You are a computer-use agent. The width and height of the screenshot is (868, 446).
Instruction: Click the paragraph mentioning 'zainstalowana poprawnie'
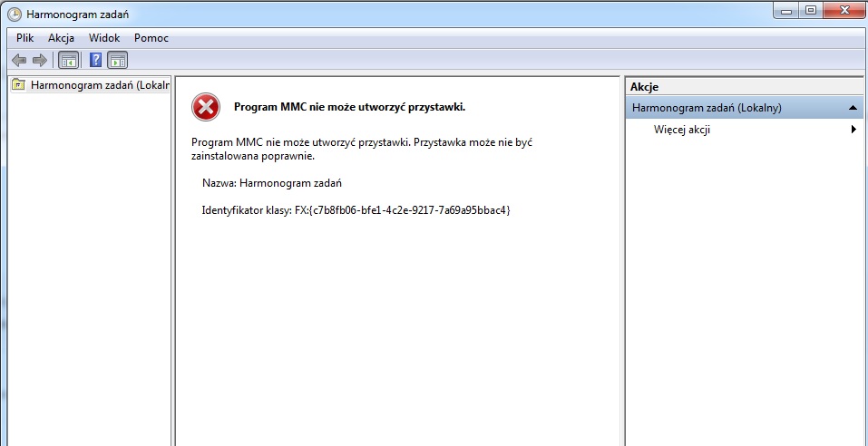pyautogui.click(x=362, y=149)
